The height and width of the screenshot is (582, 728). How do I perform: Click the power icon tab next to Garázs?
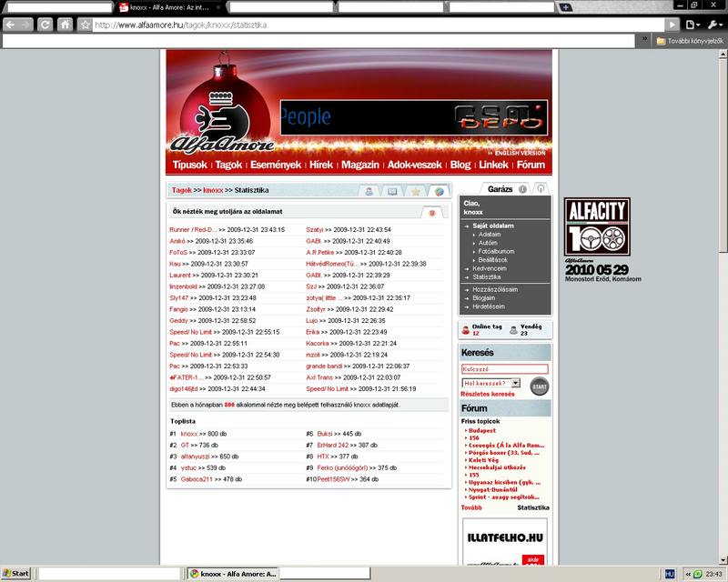541,189
